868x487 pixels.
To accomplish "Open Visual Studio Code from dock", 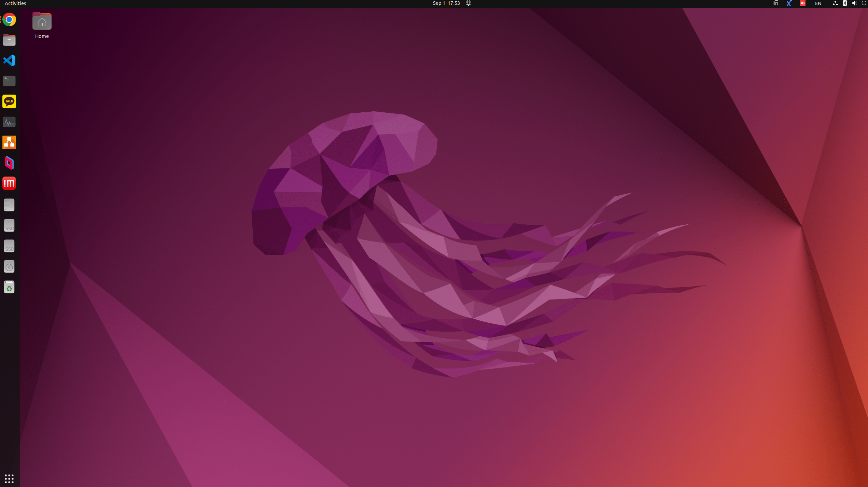I will (9, 60).
